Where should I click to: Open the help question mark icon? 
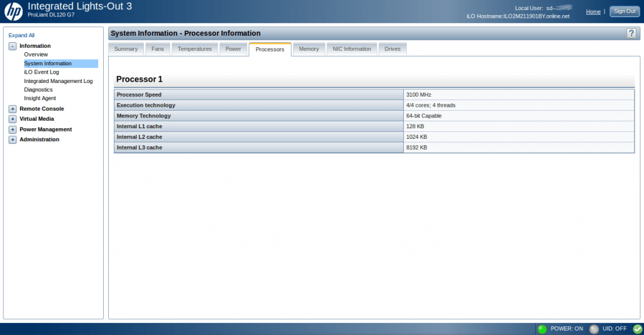coord(631,33)
